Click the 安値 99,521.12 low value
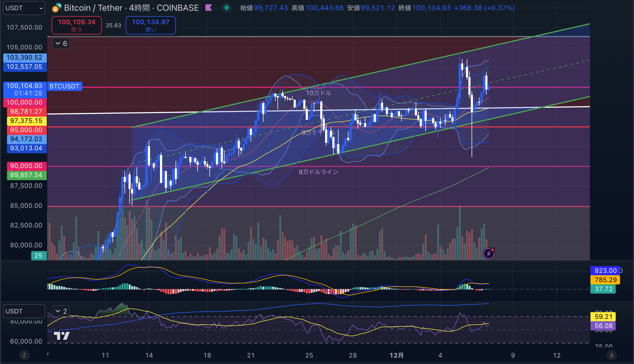 coord(371,8)
